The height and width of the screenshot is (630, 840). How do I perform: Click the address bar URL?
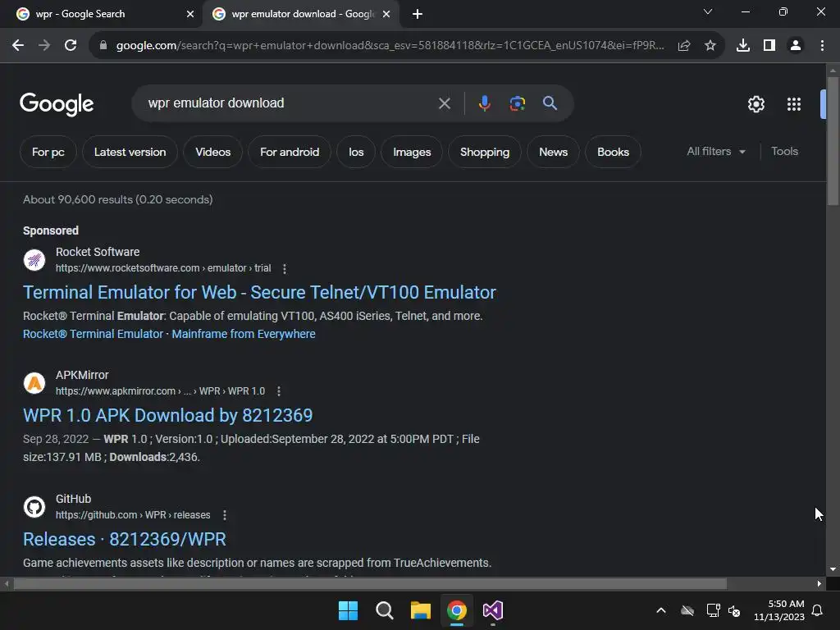(x=390, y=46)
